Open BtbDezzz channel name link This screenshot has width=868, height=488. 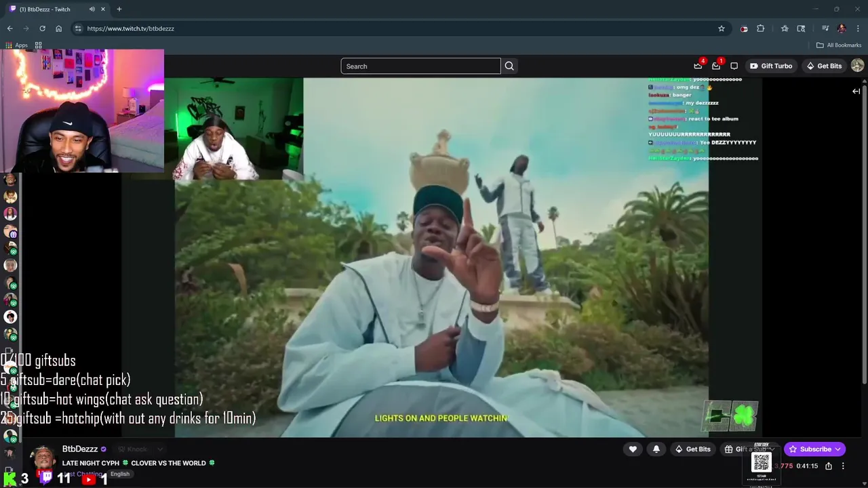(x=80, y=449)
